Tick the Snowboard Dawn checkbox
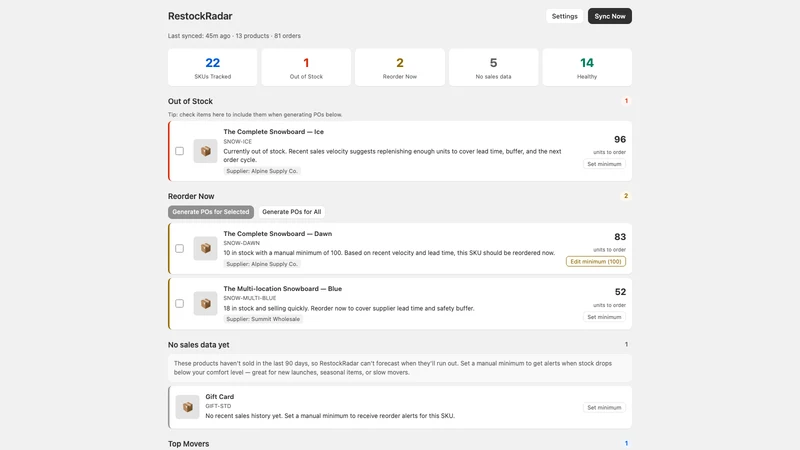This screenshot has height=450, width=800. [x=180, y=248]
